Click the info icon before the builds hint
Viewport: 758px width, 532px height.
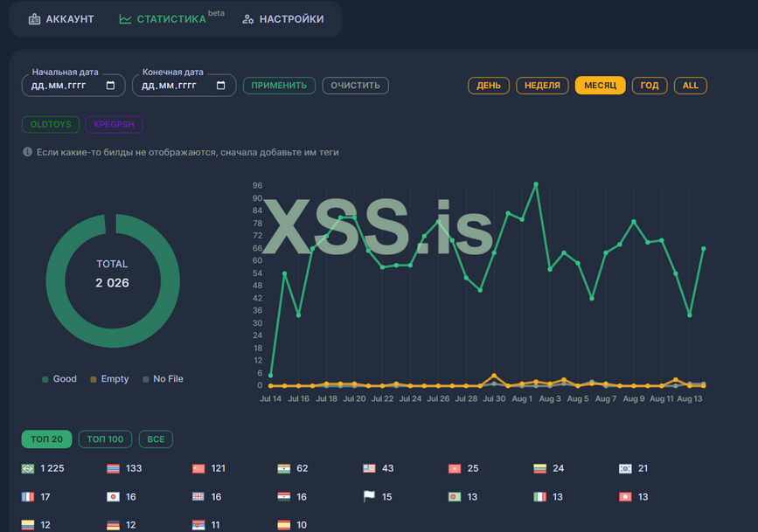(28, 152)
